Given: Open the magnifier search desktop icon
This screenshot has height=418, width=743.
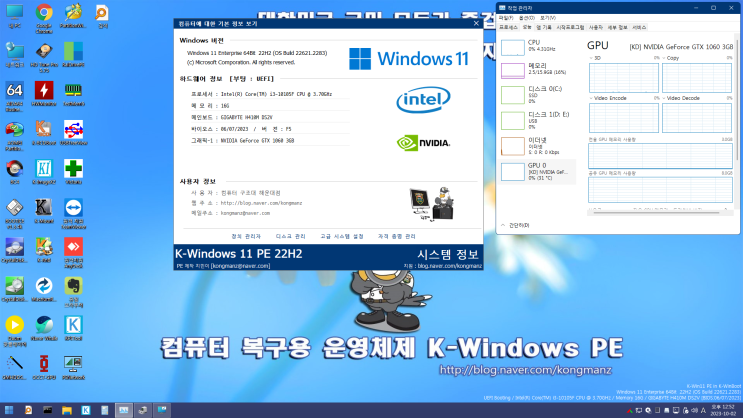Looking at the screenshot, I should click(x=102, y=16).
